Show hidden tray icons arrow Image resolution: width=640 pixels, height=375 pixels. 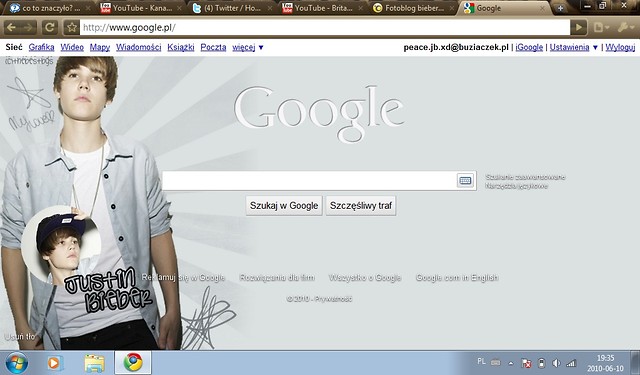[511, 363]
